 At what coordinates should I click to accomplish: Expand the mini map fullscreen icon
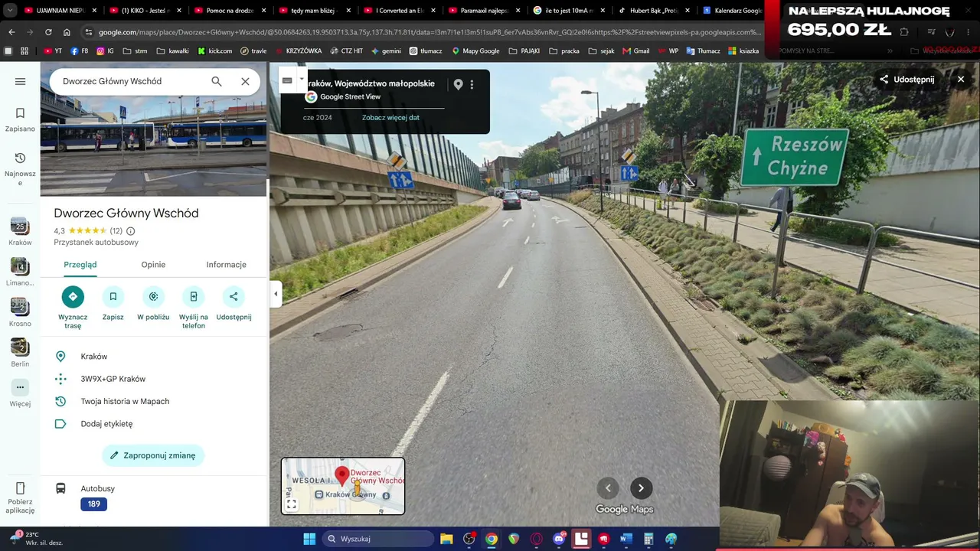(291, 504)
